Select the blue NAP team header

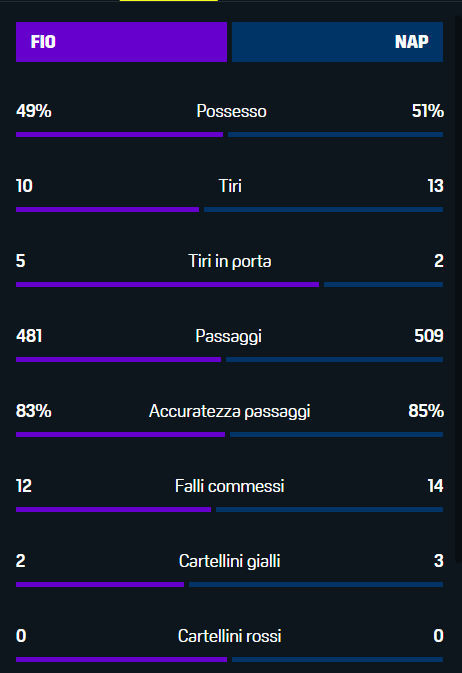click(337, 42)
